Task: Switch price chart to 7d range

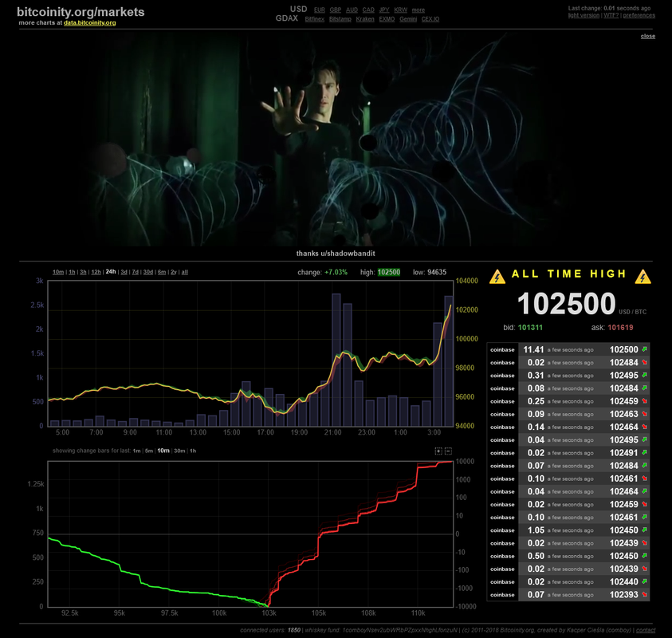Action: click(136, 272)
